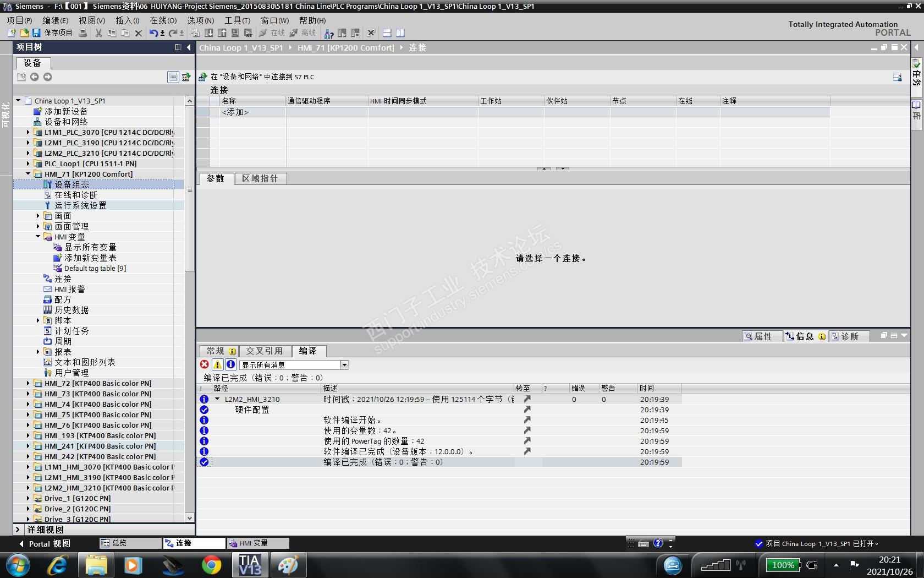Select 添加新设备 in the project tree
The image size is (924, 578).
coord(66,111)
